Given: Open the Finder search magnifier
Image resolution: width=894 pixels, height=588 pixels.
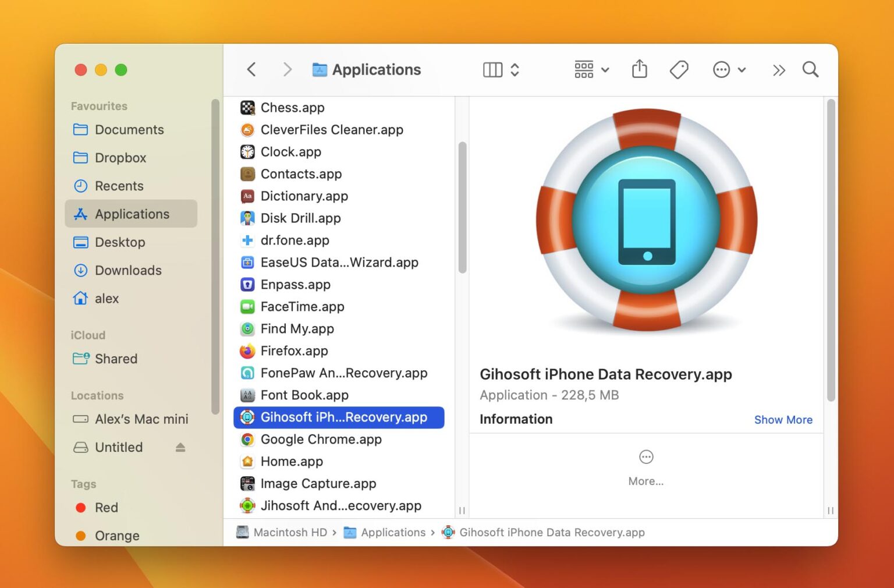Looking at the screenshot, I should (x=810, y=70).
